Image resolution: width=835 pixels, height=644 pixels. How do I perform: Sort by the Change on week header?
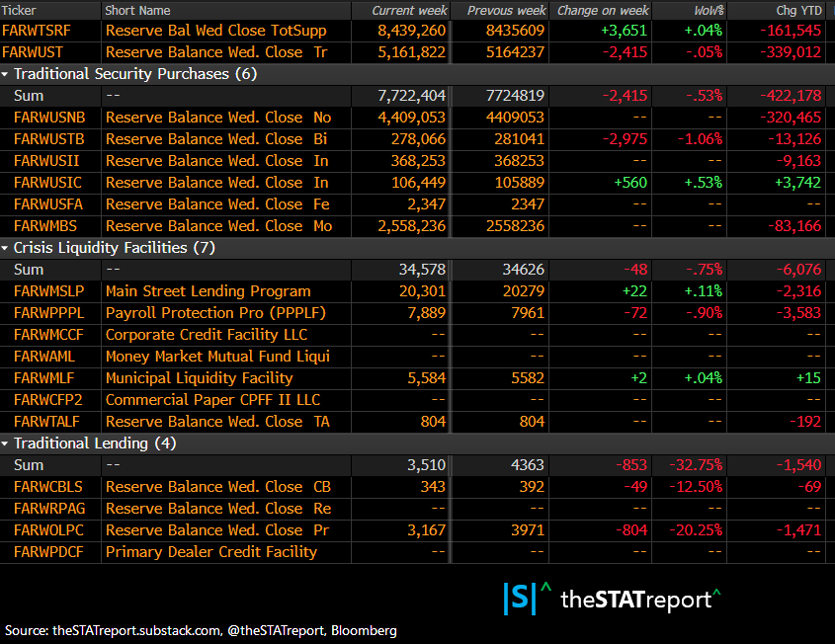603,10
